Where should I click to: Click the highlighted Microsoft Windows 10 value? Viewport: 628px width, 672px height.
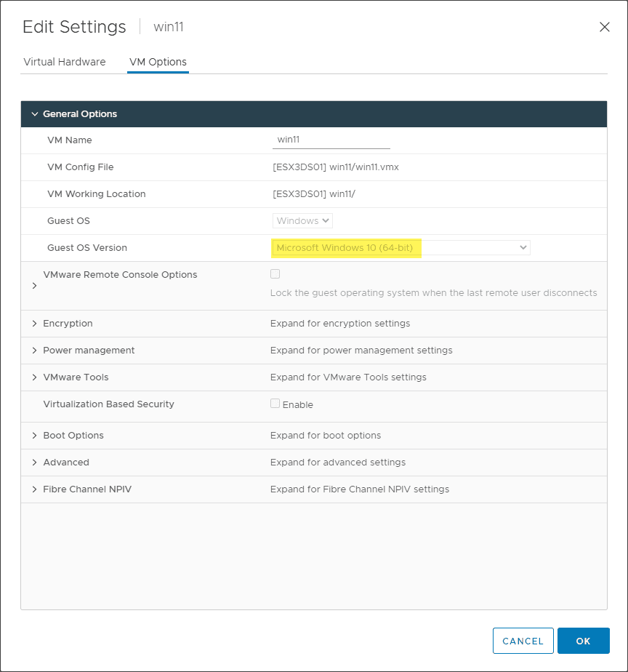pos(346,247)
